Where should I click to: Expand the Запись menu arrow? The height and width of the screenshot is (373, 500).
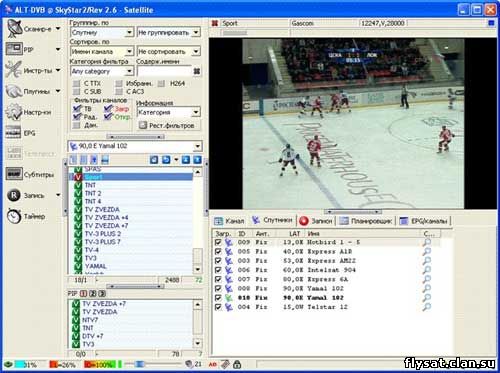(58, 195)
